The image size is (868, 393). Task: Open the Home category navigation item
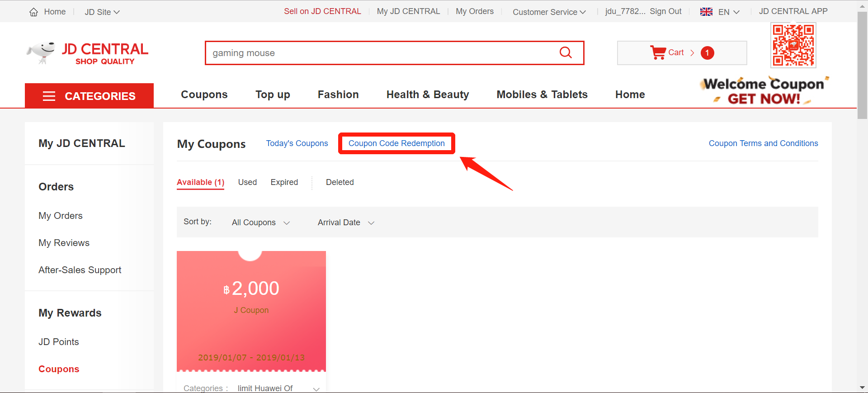630,95
